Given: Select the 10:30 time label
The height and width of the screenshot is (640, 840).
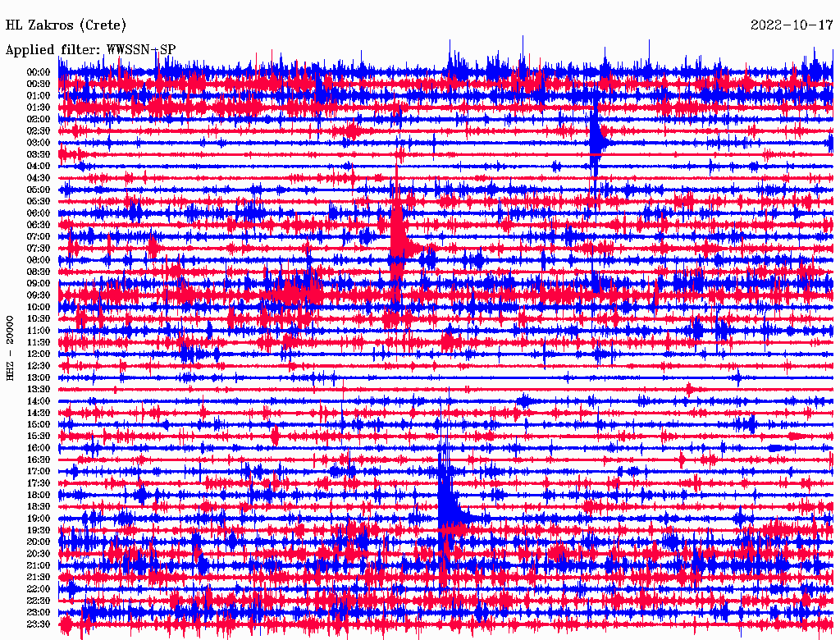Looking at the screenshot, I should [x=39, y=319].
